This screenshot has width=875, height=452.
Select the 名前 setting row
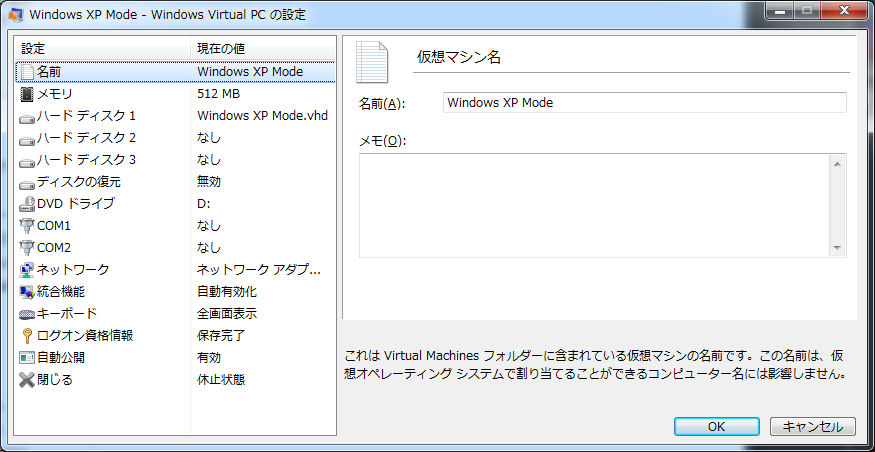pyautogui.click(x=175, y=72)
